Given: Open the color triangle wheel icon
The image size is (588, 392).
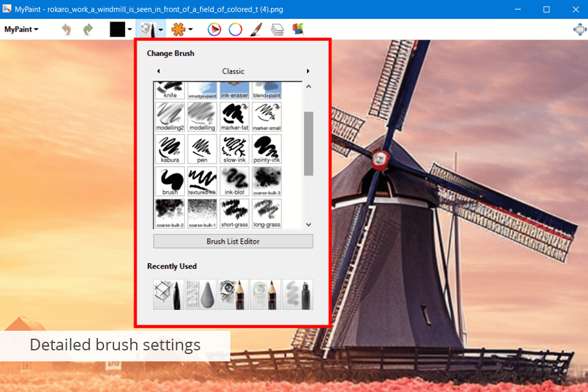Looking at the screenshot, I should point(214,29).
